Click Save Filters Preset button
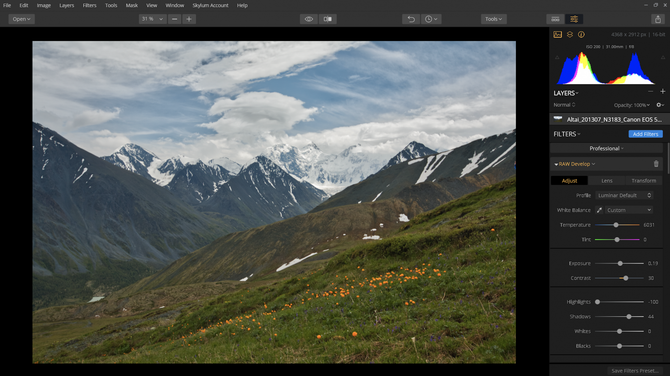 (635, 371)
